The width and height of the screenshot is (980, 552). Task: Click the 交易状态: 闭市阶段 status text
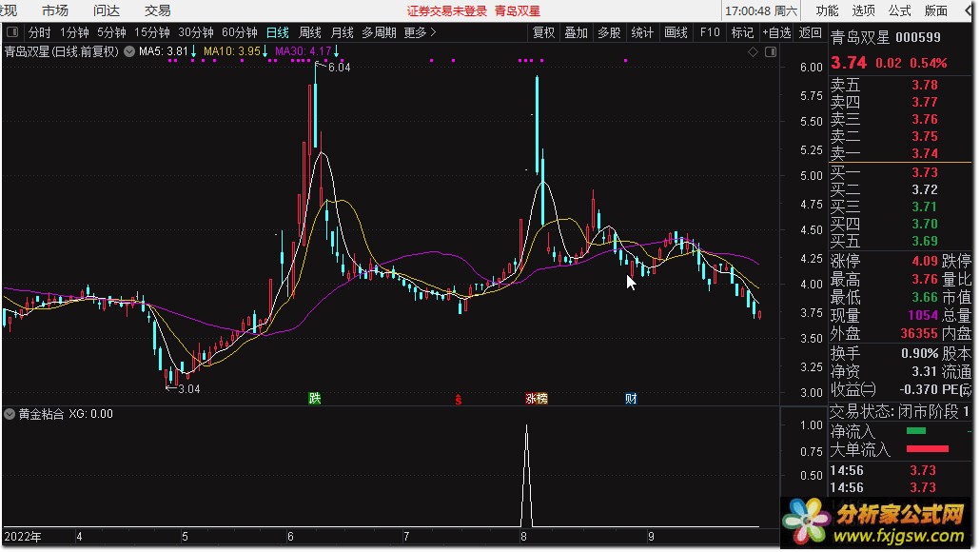pos(893,412)
